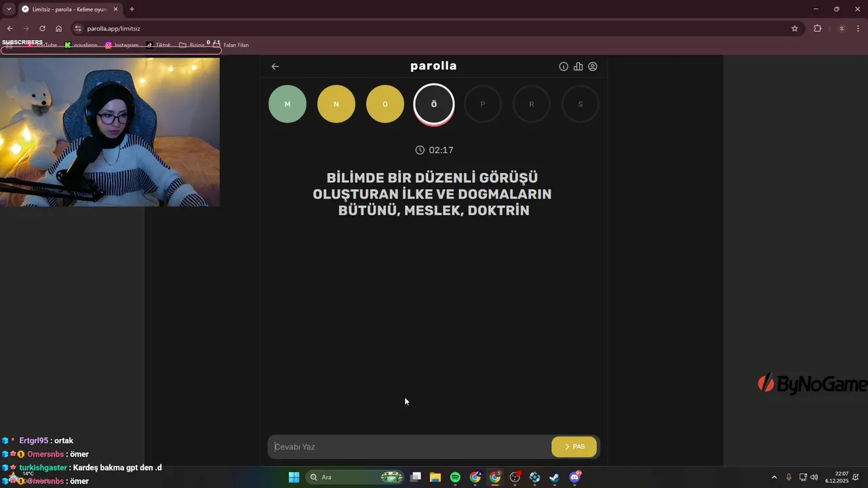This screenshot has height=488, width=868.
Task: Click the browser home icon
Action: point(59,28)
